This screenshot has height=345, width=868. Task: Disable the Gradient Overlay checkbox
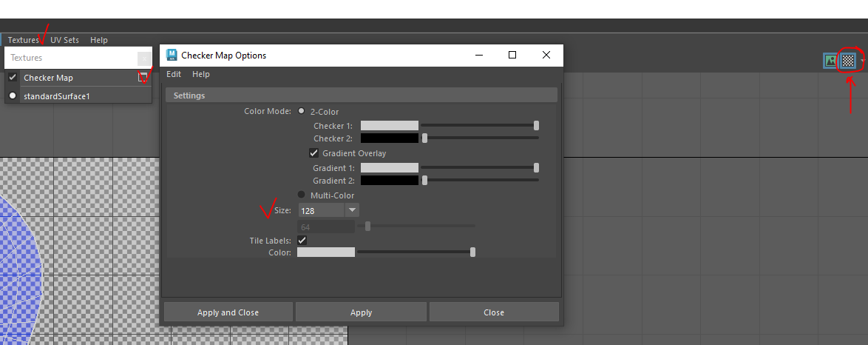pyautogui.click(x=313, y=153)
